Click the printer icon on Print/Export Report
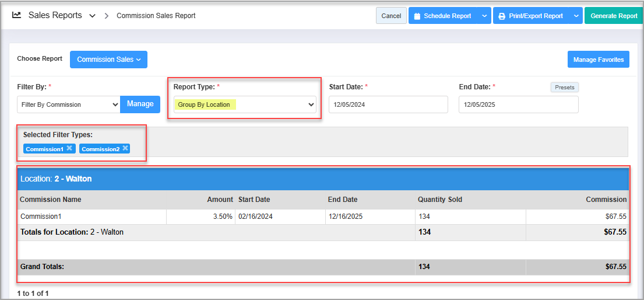Viewport: 644px width, 300px height. pos(502,16)
